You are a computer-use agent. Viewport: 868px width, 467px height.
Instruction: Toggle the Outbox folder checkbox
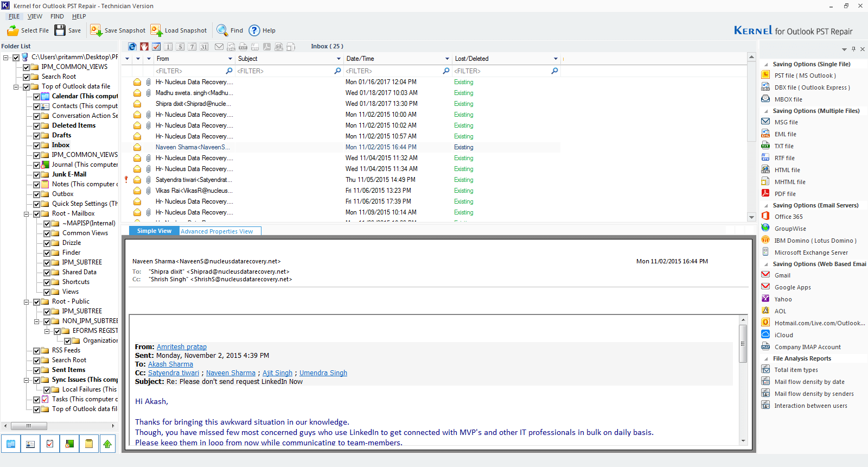click(36, 194)
